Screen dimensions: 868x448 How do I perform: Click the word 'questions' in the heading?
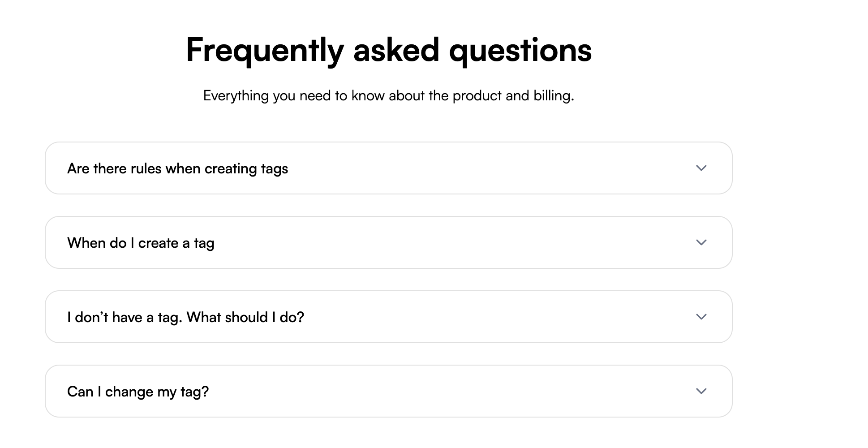[520, 50]
